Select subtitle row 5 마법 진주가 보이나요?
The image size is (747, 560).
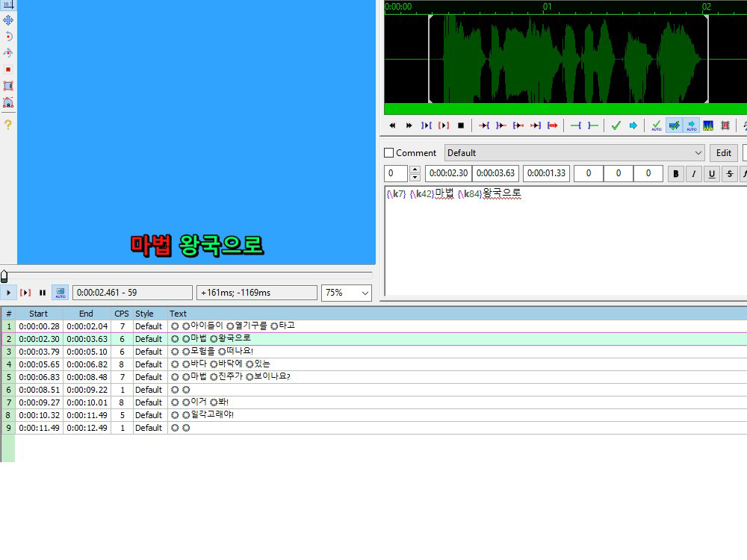pyautogui.click(x=373, y=376)
